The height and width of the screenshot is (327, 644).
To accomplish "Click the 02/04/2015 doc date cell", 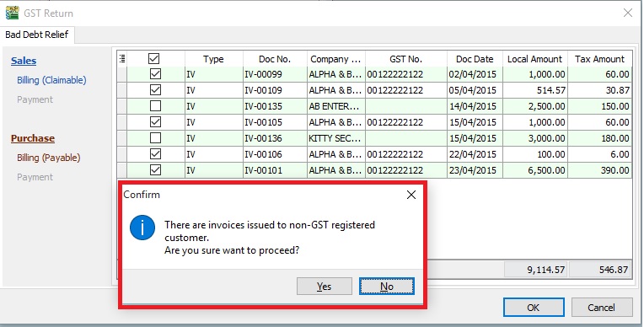I will click(x=475, y=74).
